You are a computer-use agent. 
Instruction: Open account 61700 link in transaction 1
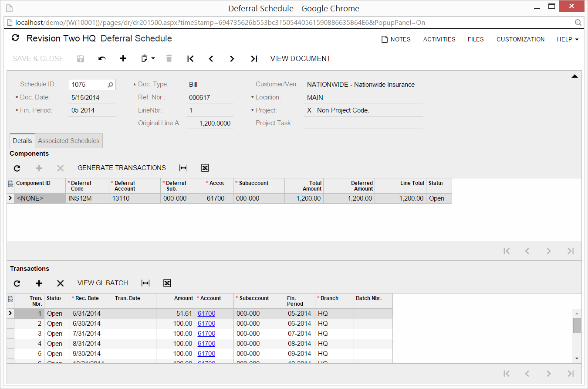click(206, 314)
